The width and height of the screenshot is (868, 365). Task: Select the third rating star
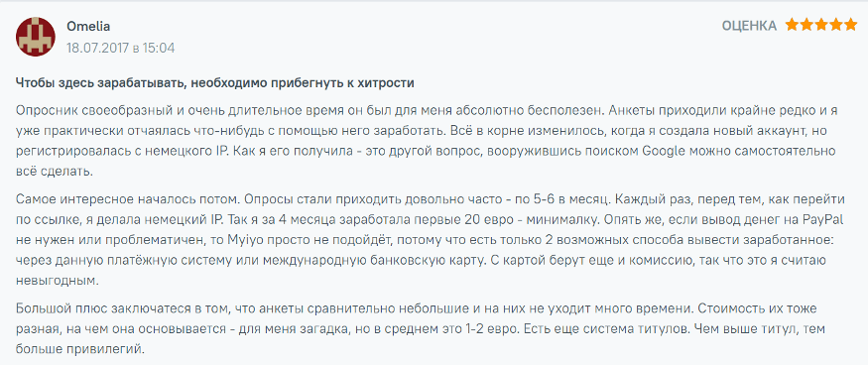pyautogui.click(x=821, y=25)
